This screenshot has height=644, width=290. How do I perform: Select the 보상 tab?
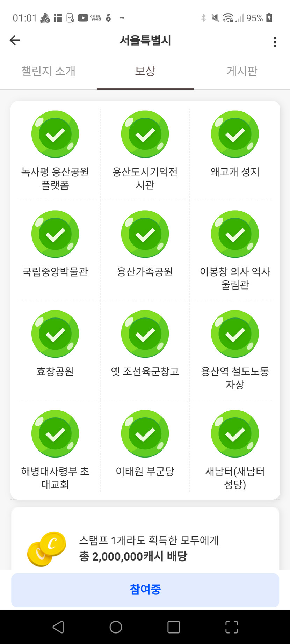[145, 71]
